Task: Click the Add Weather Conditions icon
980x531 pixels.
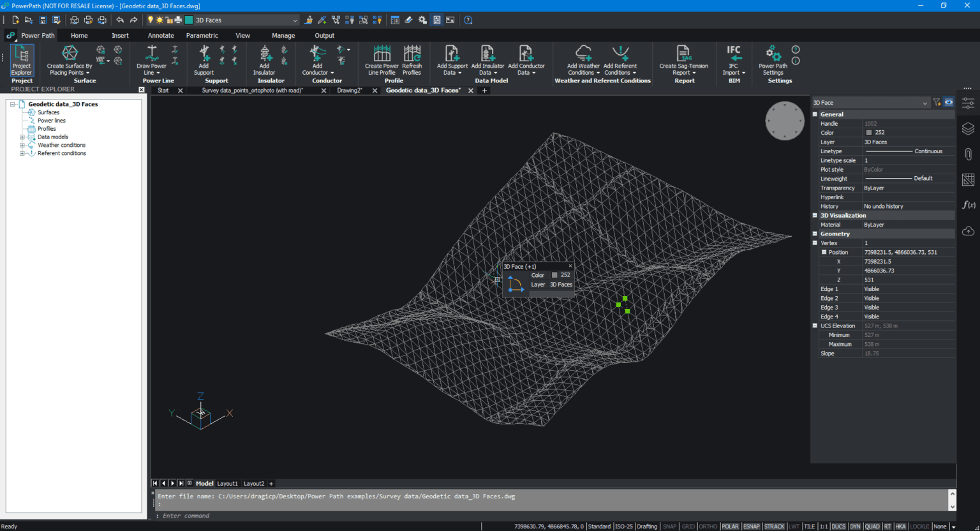Action: coord(583,53)
